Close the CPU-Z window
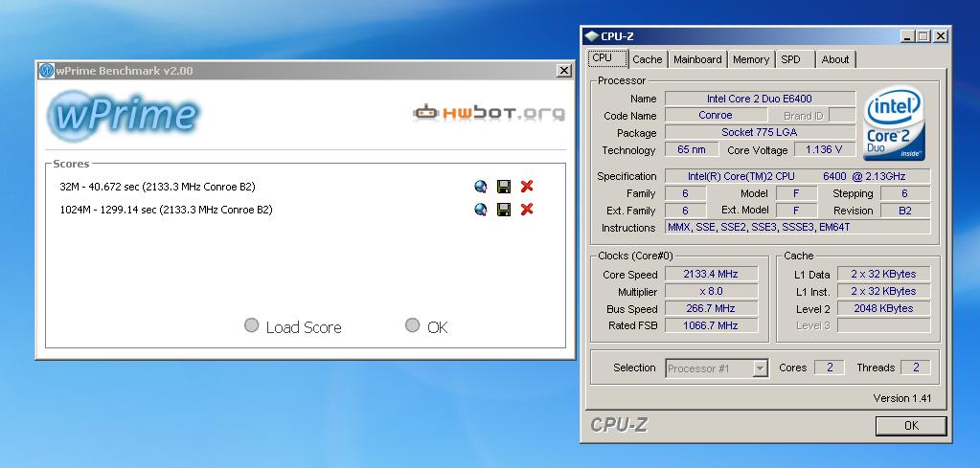The width and height of the screenshot is (980, 468). pyautogui.click(x=941, y=36)
